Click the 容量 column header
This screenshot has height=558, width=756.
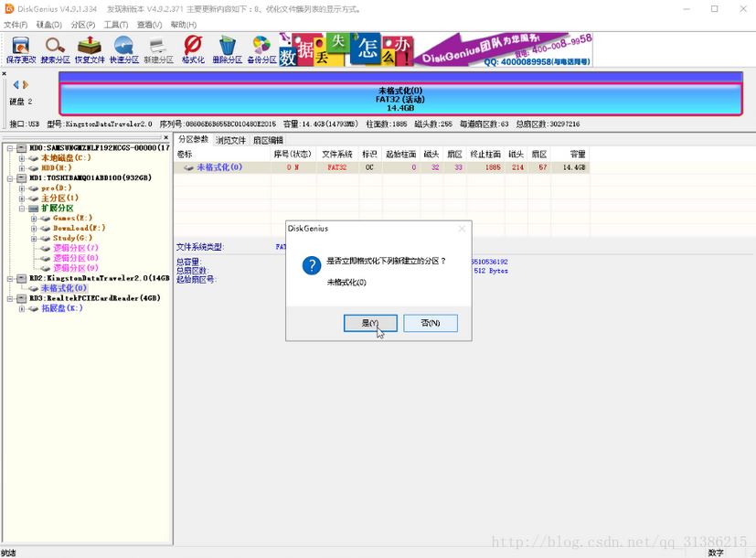(570, 155)
